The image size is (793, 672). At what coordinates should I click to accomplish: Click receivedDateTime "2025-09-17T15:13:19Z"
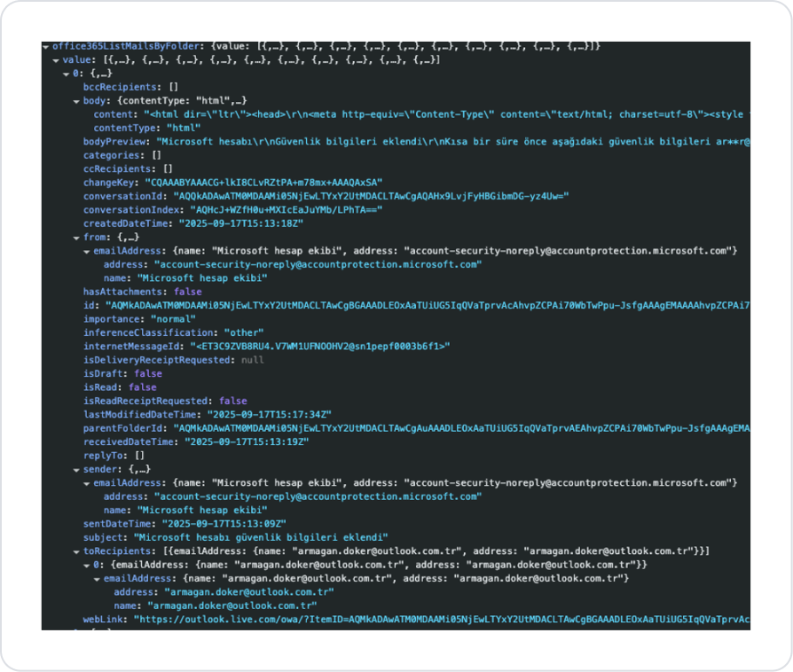(247, 441)
